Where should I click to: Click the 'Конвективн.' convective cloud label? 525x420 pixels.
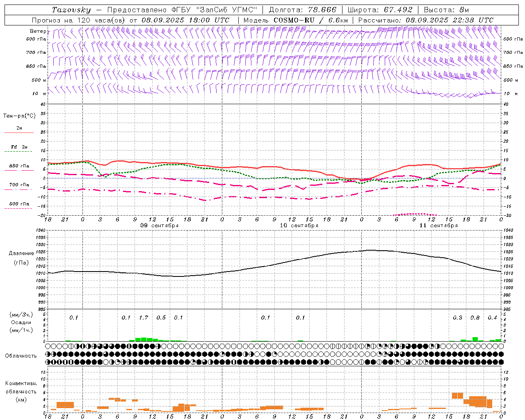[21, 383]
